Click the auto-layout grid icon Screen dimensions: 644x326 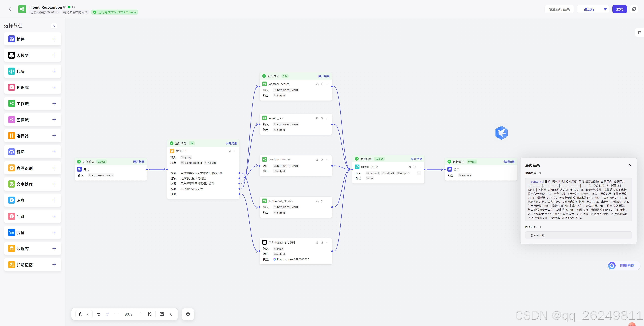[x=162, y=314]
